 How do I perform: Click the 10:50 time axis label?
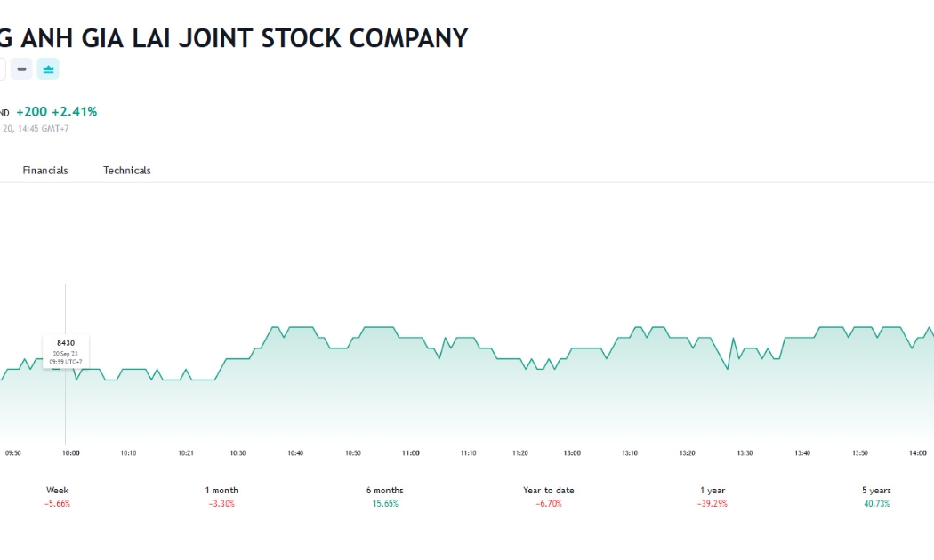352,452
